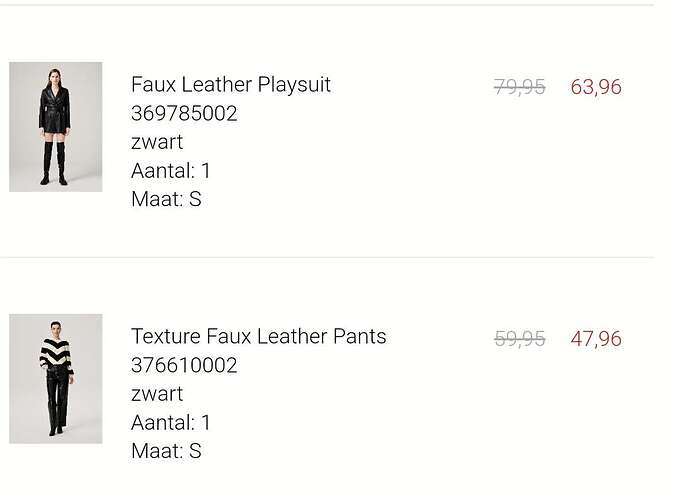Click the sale price 63,96

596,87
